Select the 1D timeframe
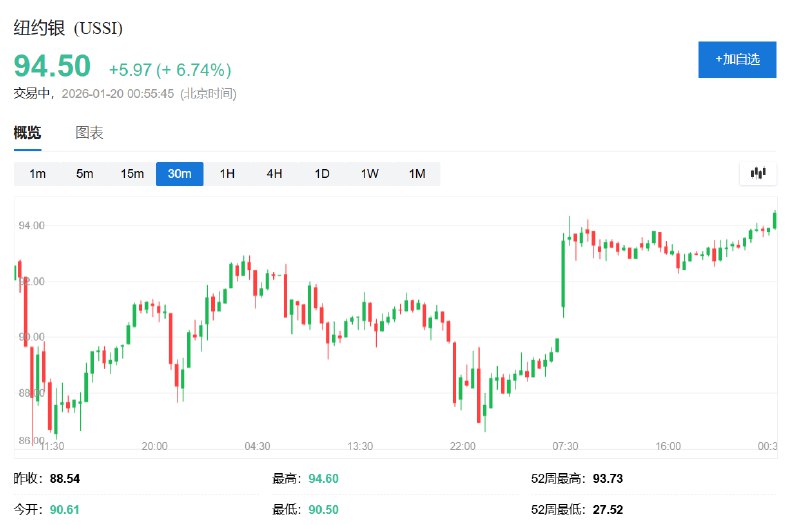 [x=322, y=174]
